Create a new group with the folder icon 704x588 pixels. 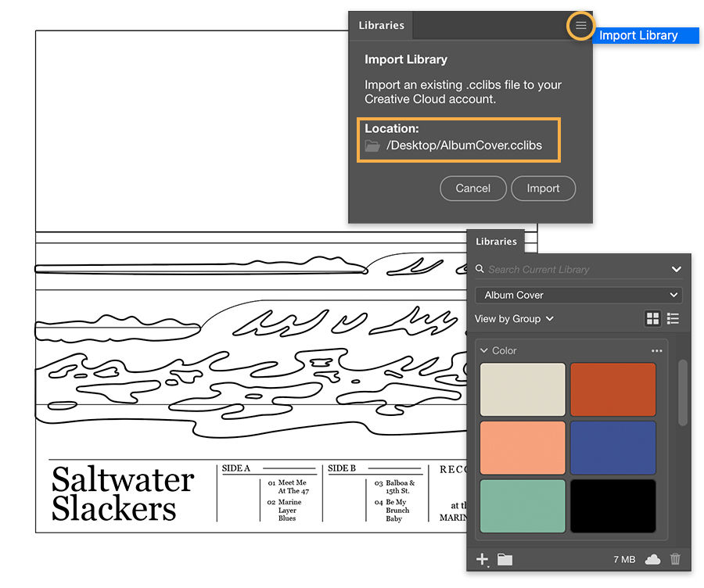[505, 559]
